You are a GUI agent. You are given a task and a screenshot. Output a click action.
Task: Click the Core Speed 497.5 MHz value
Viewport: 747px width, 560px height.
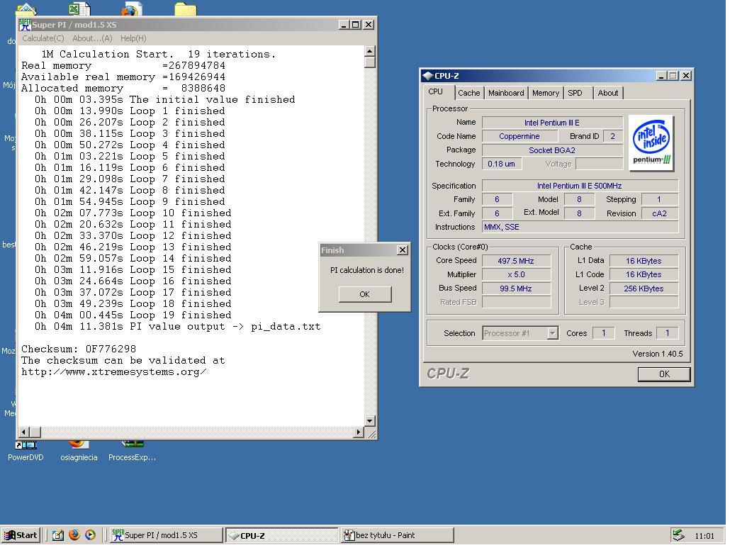coord(516,261)
